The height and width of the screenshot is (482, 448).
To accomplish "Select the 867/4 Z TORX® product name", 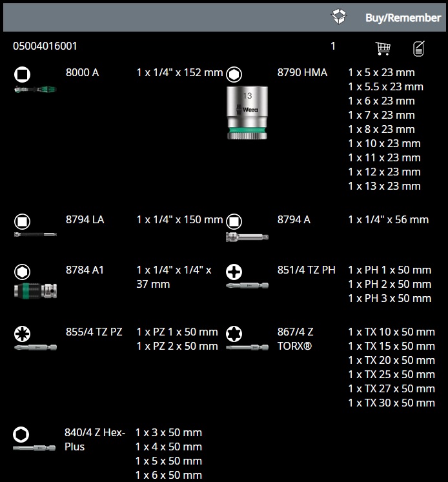I will 296,339.
